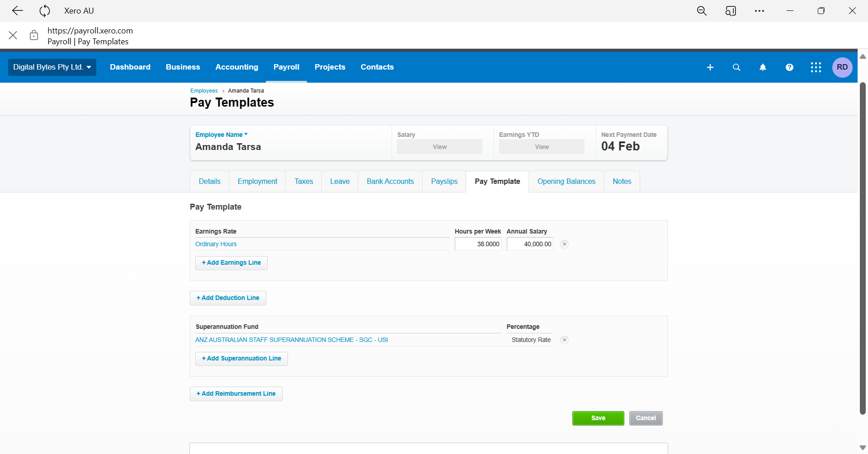Edit the Hours per Week field
The image size is (868, 454).
pos(478,244)
